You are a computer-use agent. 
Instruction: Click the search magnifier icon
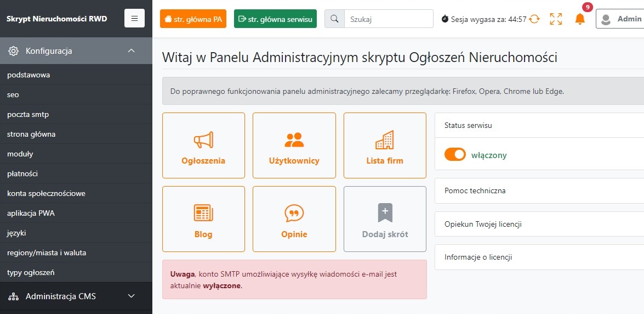[x=334, y=19]
